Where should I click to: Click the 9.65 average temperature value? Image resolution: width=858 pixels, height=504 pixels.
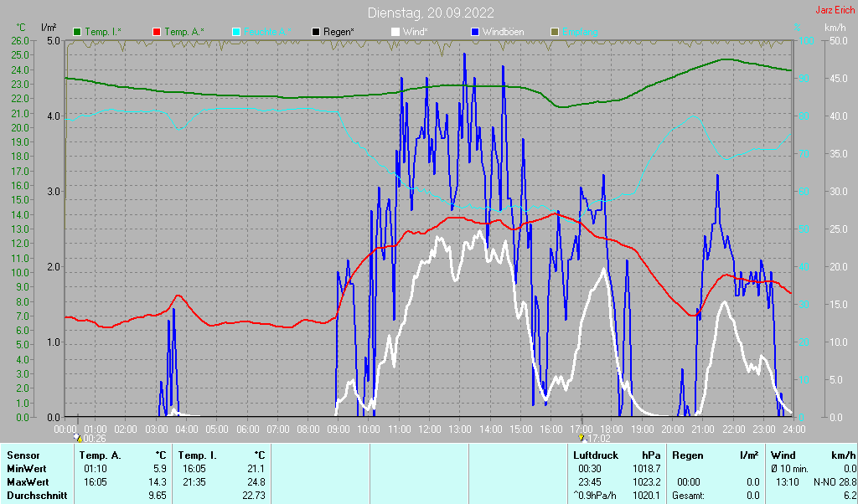pyautogui.click(x=158, y=496)
